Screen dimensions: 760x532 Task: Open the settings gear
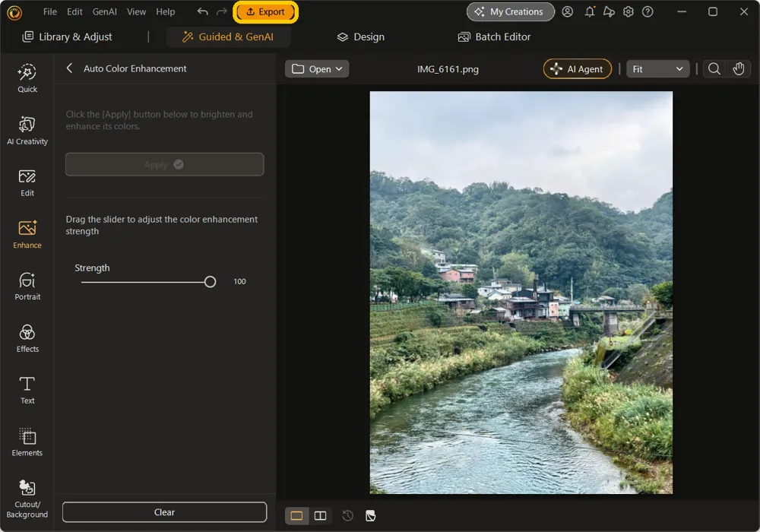(629, 11)
